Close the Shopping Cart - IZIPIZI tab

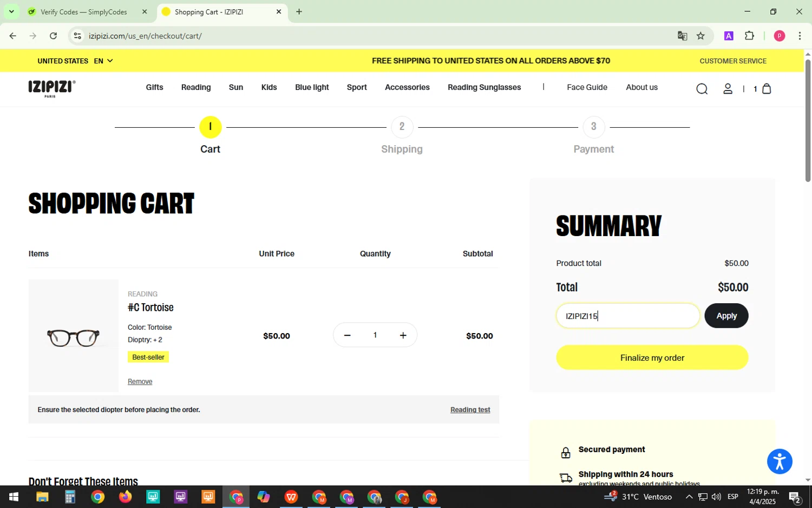[279, 11]
